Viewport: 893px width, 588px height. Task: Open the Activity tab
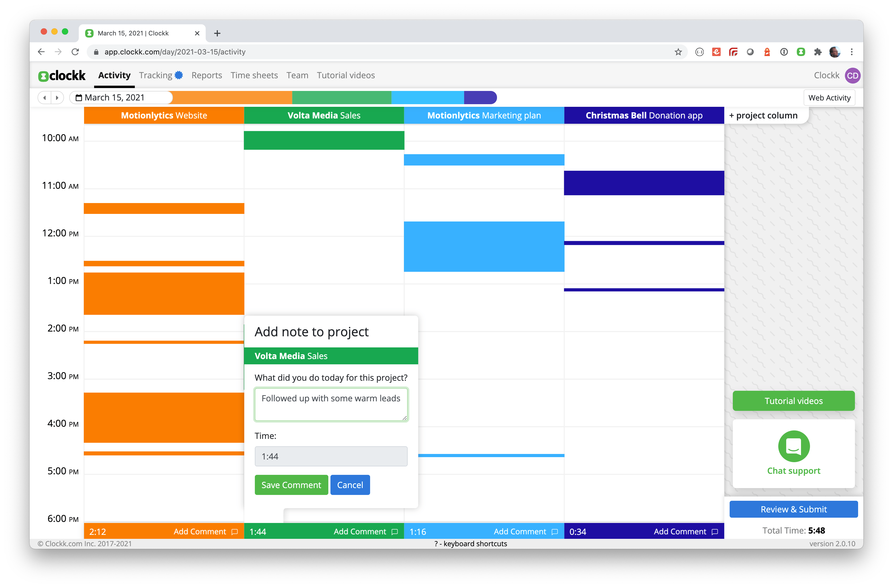(114, 75)
